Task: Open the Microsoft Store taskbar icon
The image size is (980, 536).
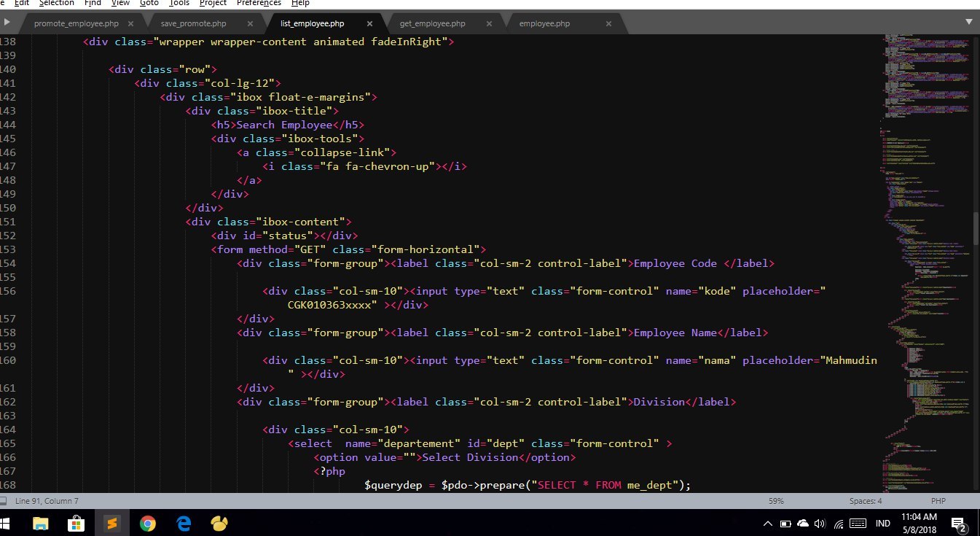Action: pyautogui.click(x=76, y=523)
